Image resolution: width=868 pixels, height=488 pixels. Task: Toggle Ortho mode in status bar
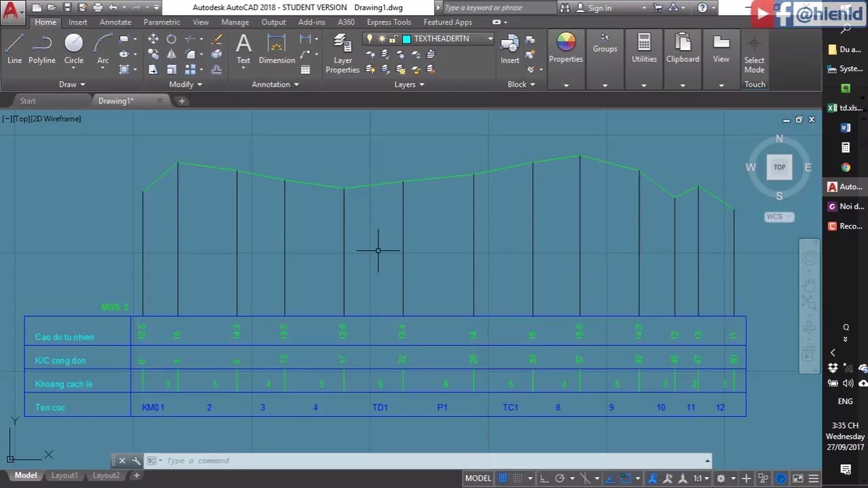click(545, 478)
